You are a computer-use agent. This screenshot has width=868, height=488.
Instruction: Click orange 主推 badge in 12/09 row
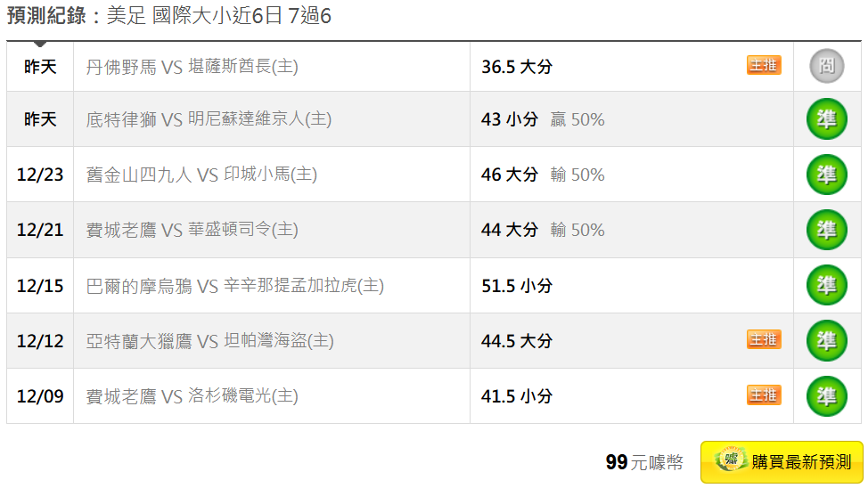[x=764, y=394]
